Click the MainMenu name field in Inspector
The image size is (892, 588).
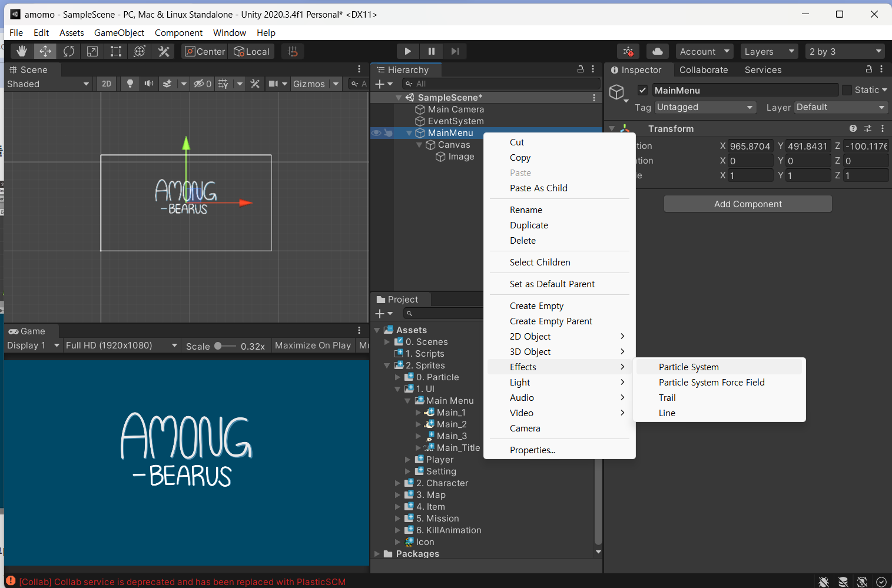click(x=745, y=90)
